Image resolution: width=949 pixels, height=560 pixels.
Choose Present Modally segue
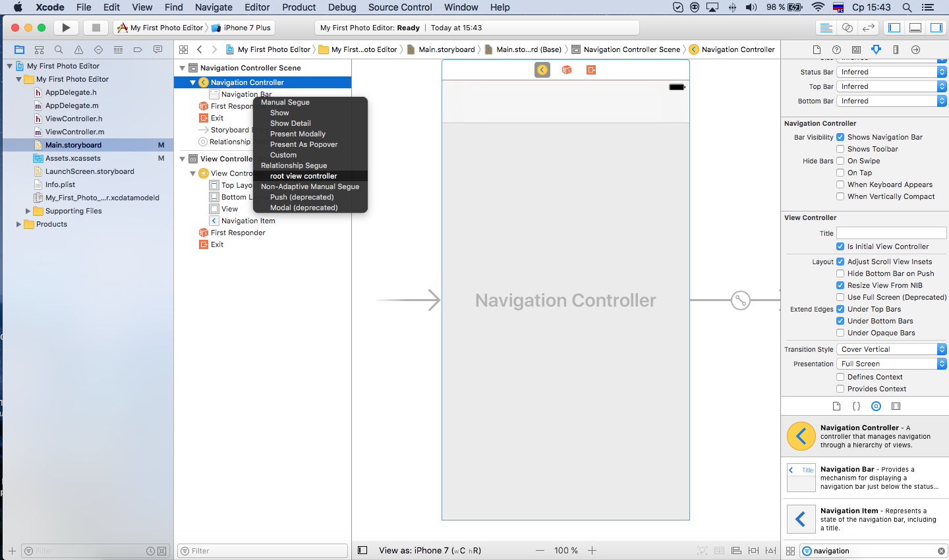coord(310,134)
